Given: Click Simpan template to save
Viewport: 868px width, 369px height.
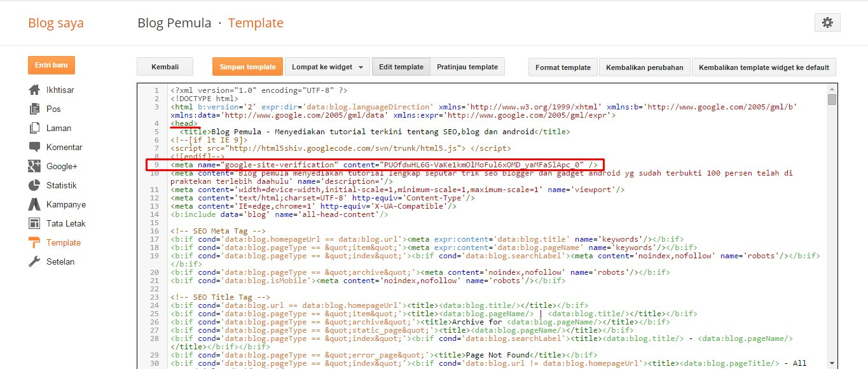Looking at the screenshot, I should click(x=247, y=66).
